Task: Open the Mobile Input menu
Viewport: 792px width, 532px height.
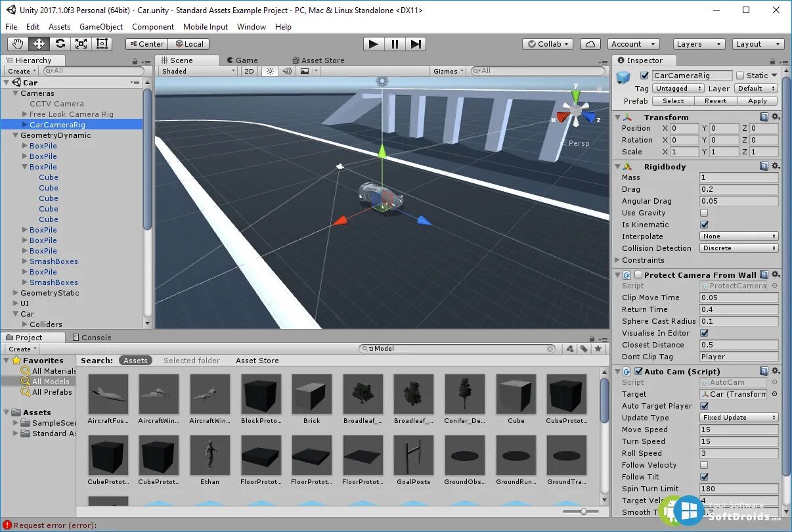Action: 206,27
